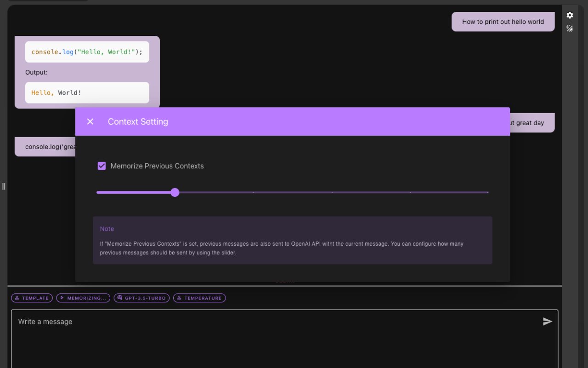Focus the Write a message field
This screenshot has height=368, width=588.
(x=284, y=339)
